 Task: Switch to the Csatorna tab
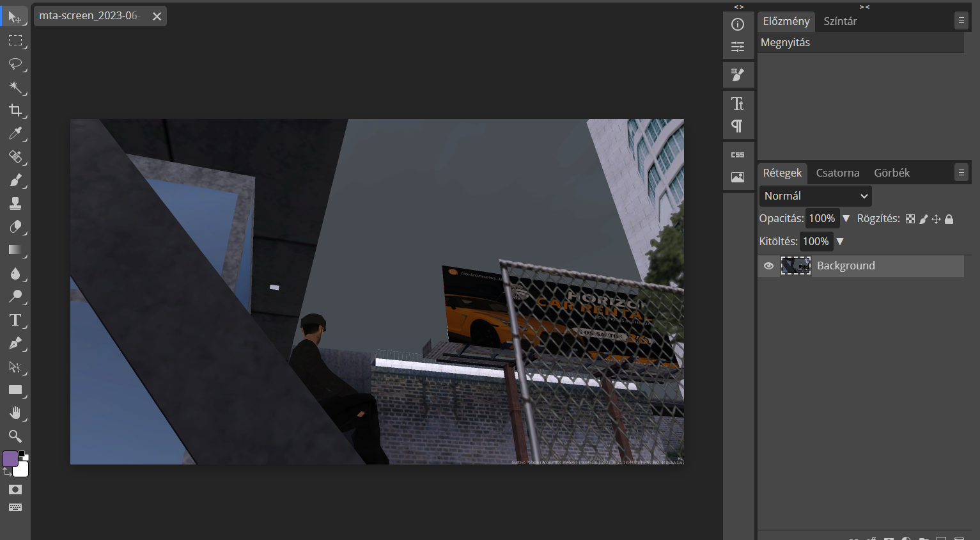pyautogui.click(x=837, y=173)
